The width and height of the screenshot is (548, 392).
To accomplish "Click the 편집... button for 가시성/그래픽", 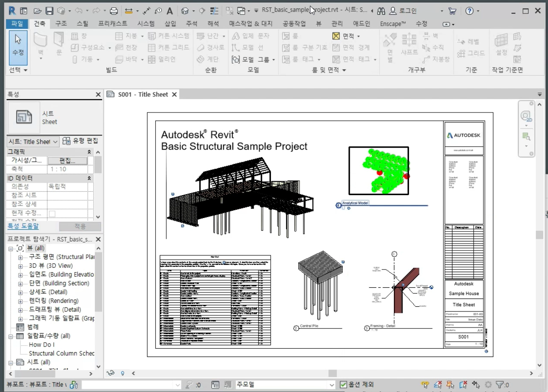I will coord(67,161).
